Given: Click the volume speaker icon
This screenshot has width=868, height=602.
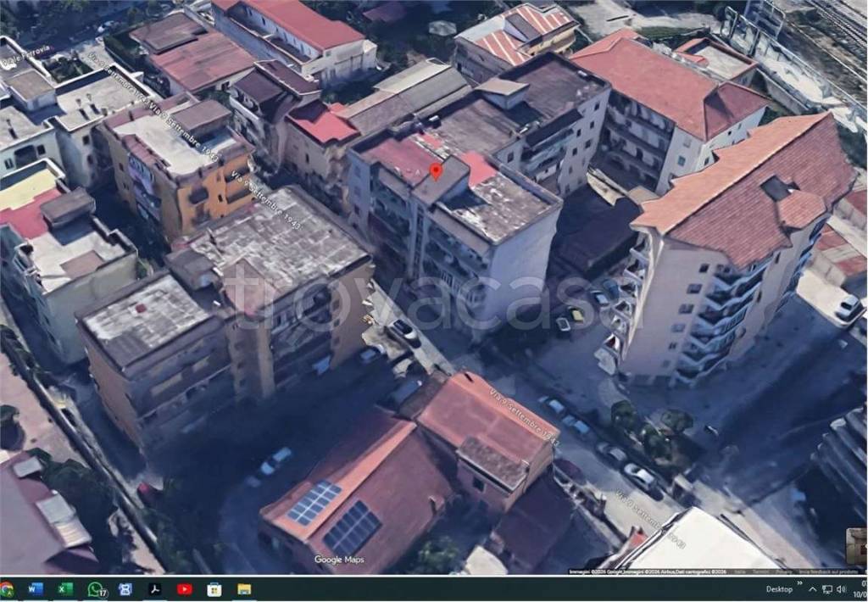Looking at the screenshot, I should pyautogui.click(x=842, y=589).
